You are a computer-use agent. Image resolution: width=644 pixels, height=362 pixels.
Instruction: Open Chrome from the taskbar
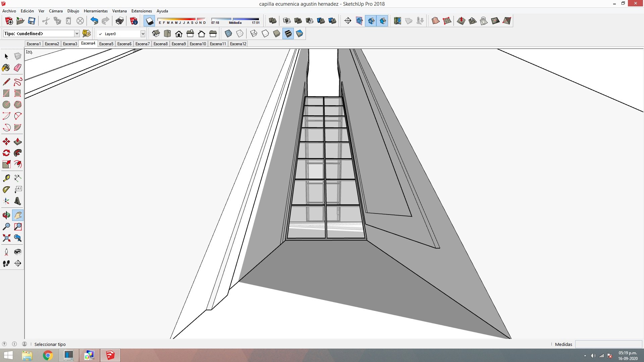tap(48, 355)
